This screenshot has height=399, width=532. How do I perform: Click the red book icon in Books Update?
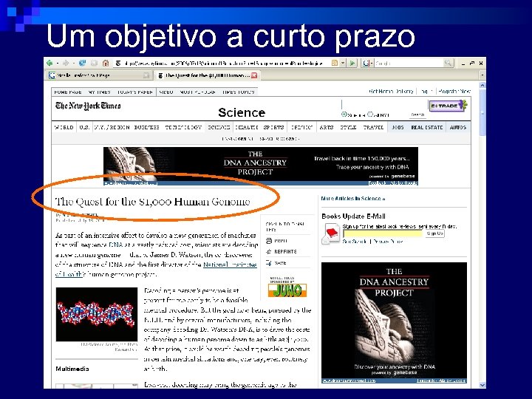331,234
